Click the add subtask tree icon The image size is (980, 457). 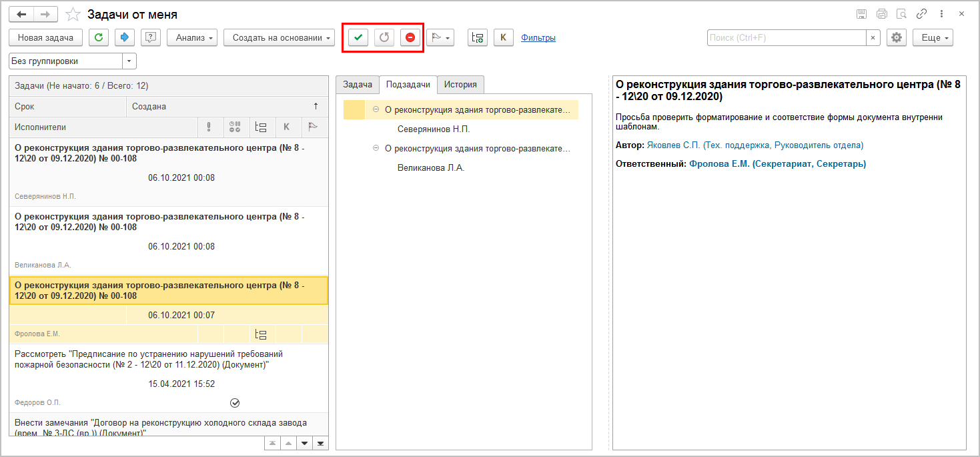(478, 38)
